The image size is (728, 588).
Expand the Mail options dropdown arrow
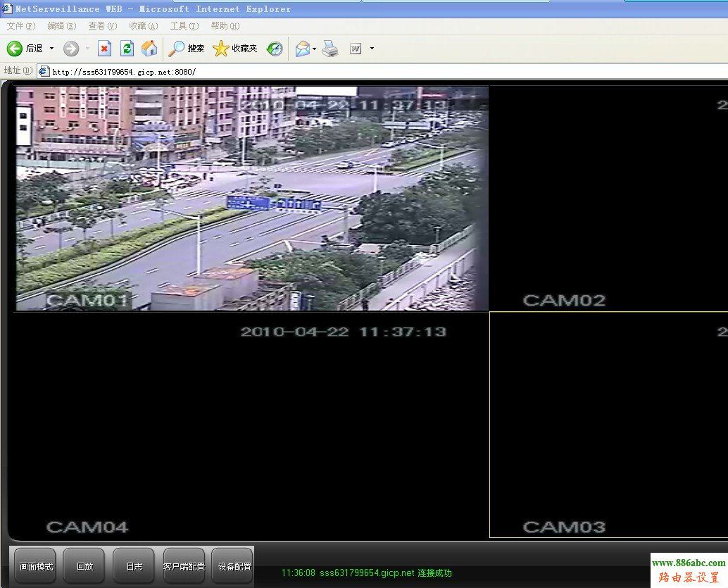[x=315, y=49]
